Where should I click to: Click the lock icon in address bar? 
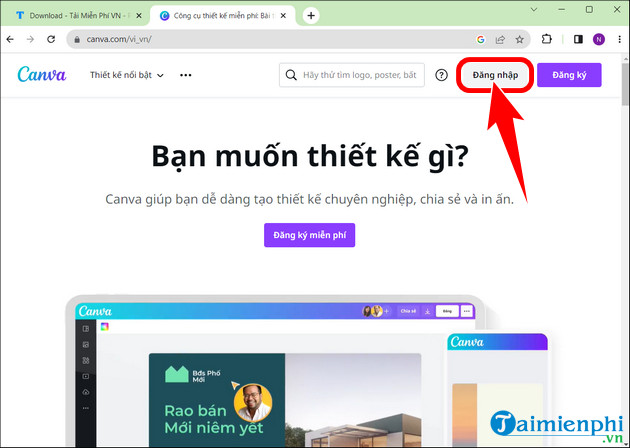pyautogui.click(x=78, y=39)
